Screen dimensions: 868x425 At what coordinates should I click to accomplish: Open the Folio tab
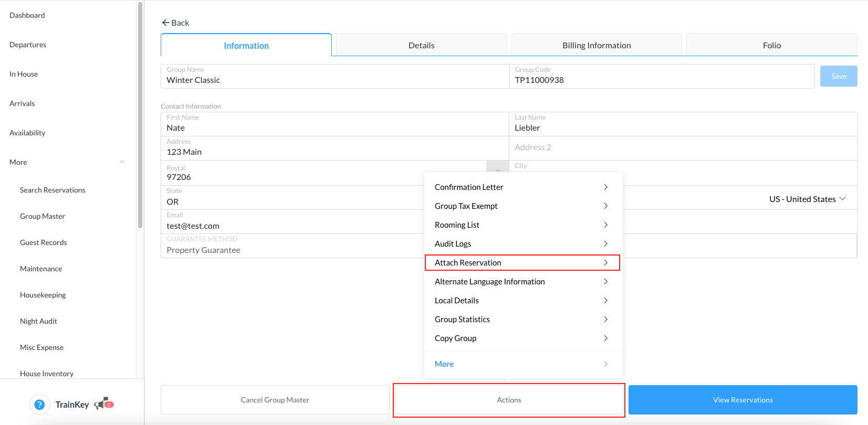tap(771, 45)
